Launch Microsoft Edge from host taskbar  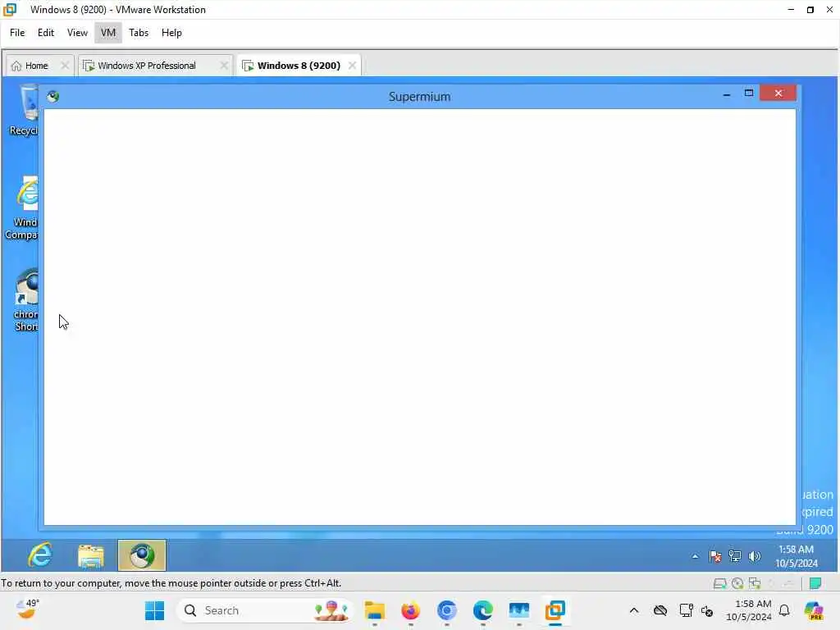482,610
